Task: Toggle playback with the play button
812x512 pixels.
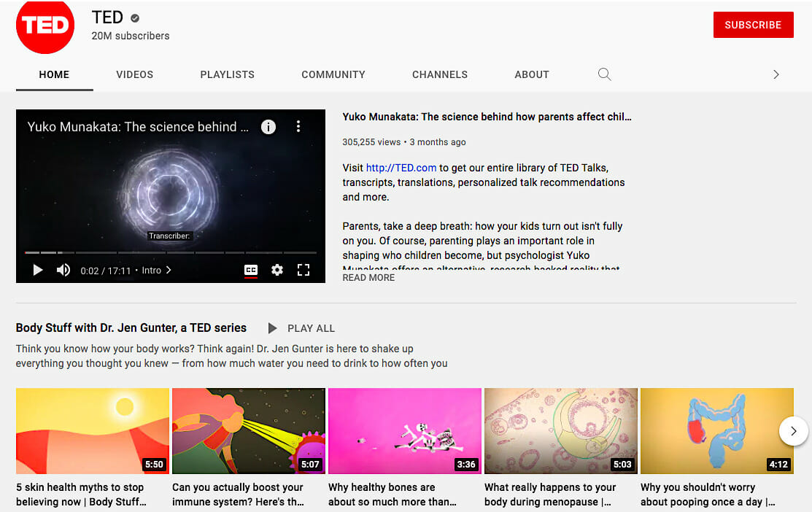Action: [x=38, y=270]
